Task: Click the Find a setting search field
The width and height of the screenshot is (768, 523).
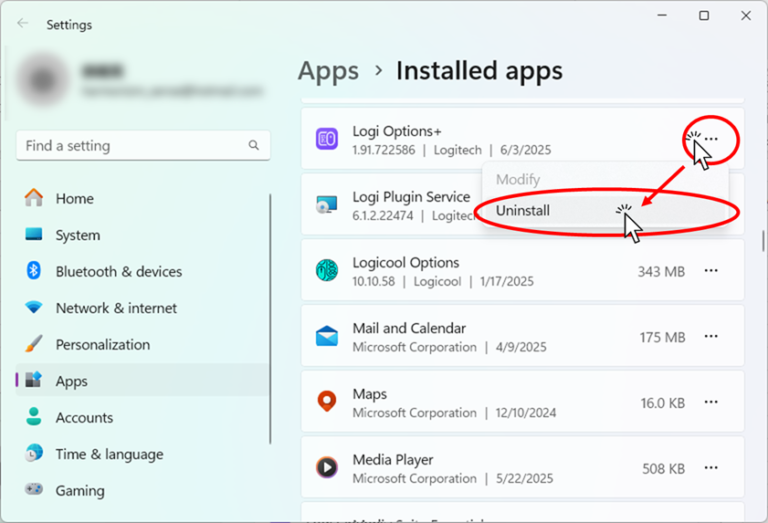Action: click(133, 146)
